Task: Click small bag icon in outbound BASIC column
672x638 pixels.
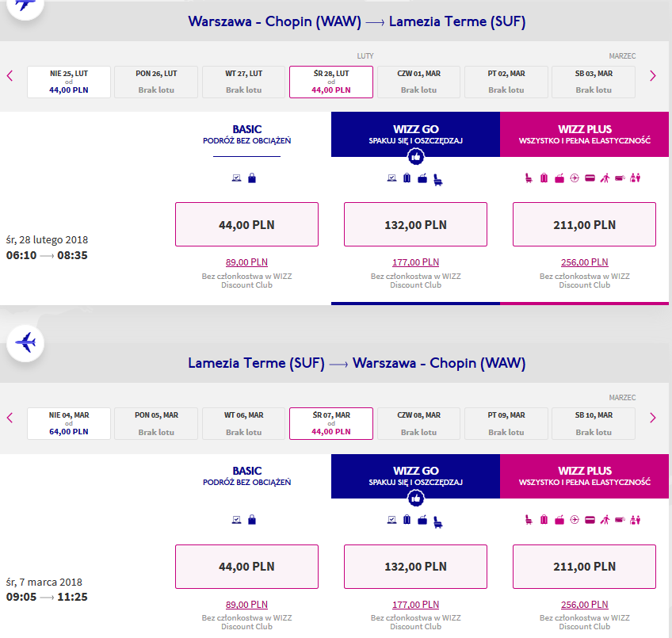Action: pyautogui.click(x=252, y=178)
